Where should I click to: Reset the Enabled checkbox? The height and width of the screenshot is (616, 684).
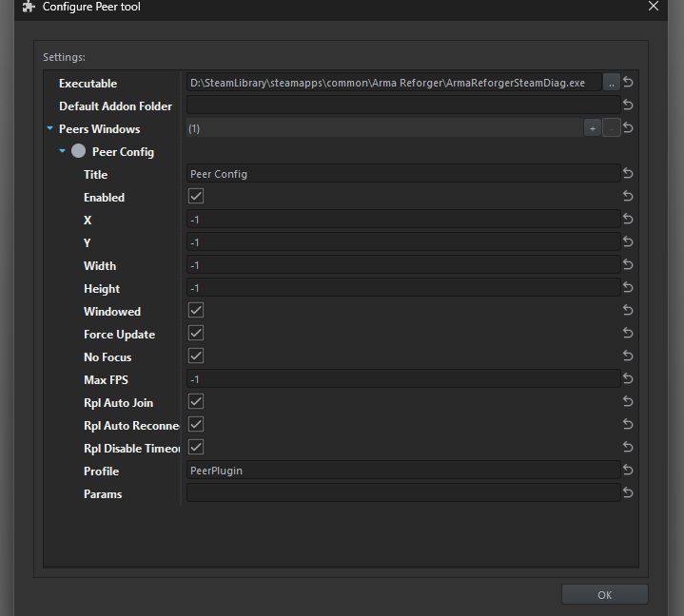[628, 196]
